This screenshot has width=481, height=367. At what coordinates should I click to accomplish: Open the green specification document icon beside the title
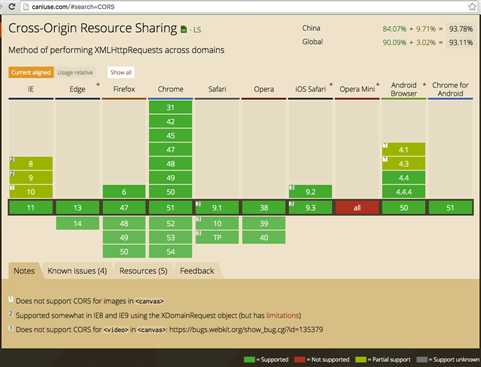coord(184,29)
